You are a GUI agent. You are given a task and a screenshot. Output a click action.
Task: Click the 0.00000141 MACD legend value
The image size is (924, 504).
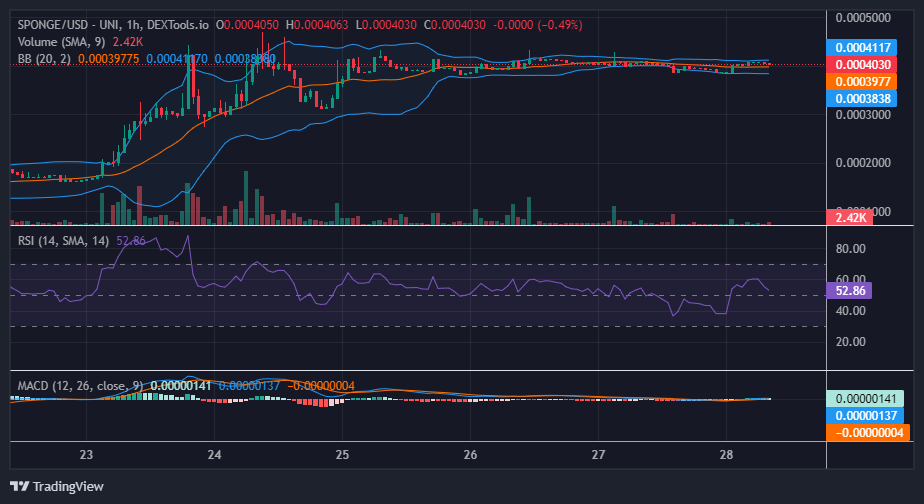tap(180, 386)
